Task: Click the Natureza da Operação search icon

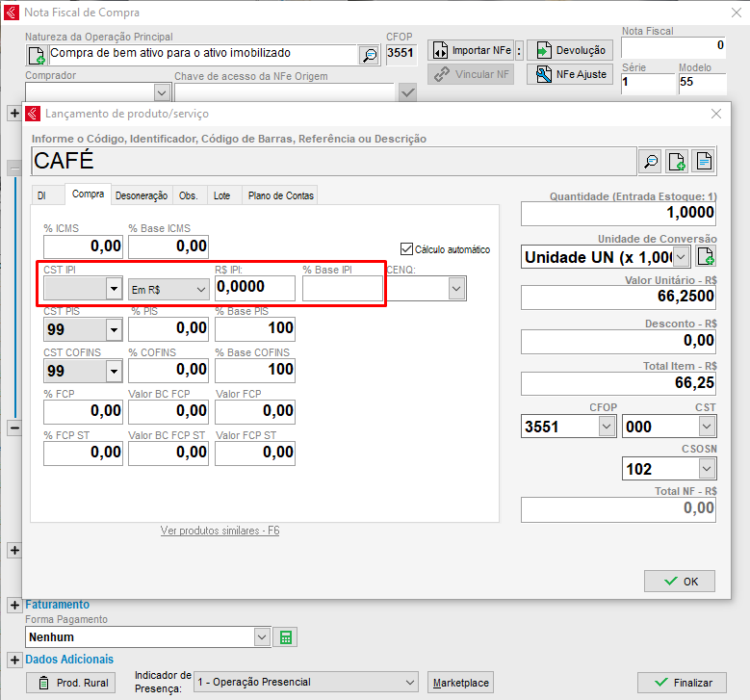Action: [x=370, y=55]
